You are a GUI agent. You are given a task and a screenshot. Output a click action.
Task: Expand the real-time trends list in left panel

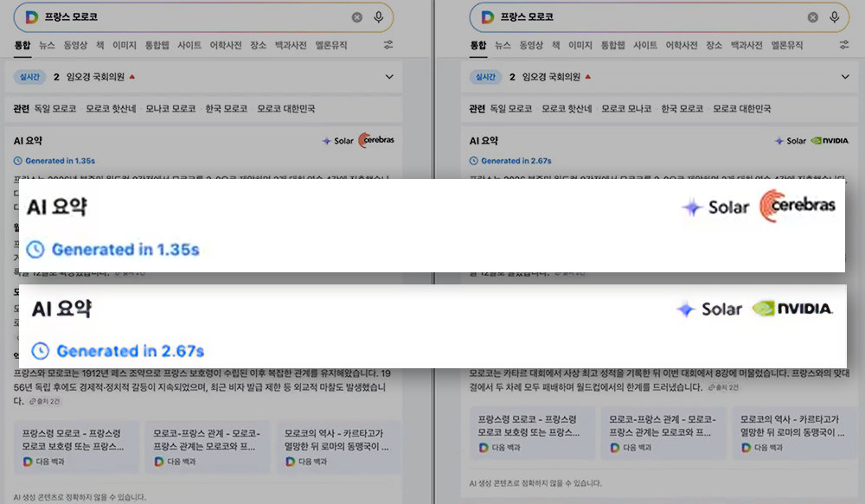pyautogui.click(x=389, y=77)
